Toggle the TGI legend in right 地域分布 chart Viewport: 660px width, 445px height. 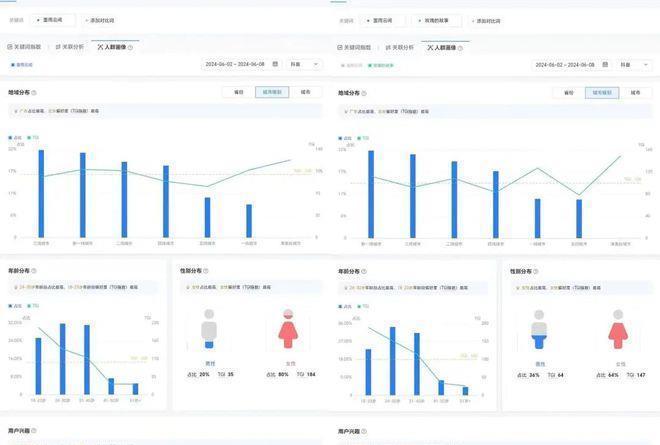click(363, 137)
